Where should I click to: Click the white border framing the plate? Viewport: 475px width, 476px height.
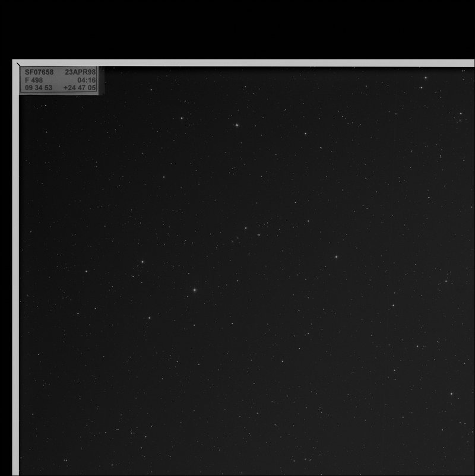click(237, 61)
